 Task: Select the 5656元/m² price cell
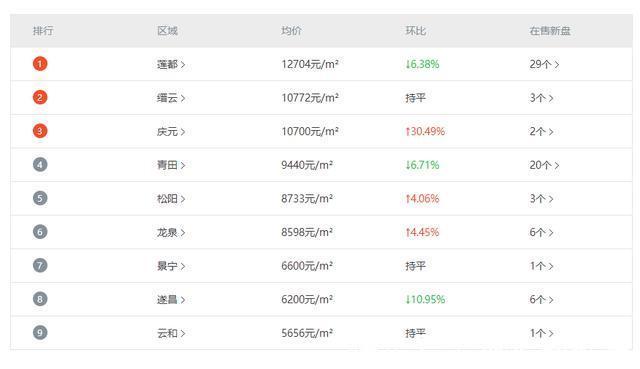pos(307,333)
